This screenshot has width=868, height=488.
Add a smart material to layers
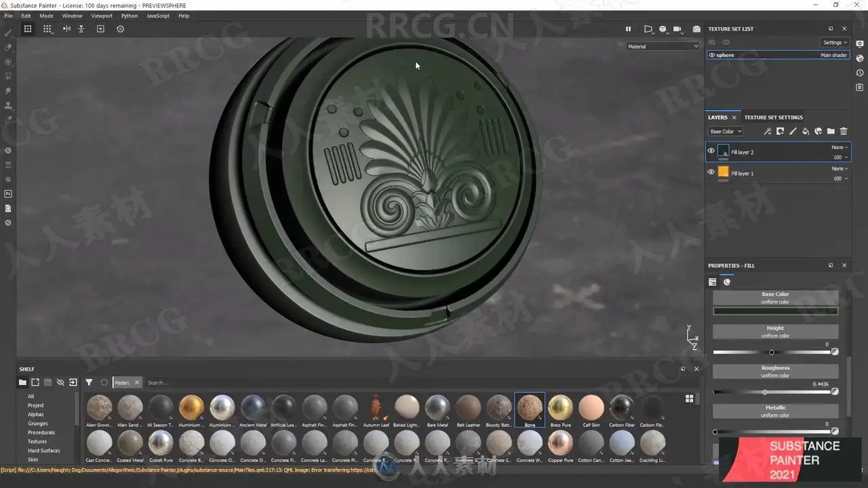click(818, 131)
